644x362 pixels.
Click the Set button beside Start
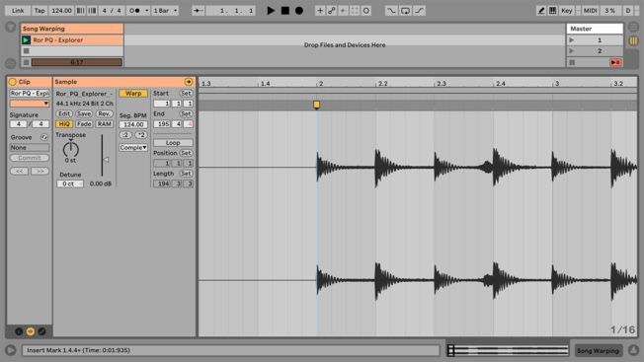[x=186, y=94]
